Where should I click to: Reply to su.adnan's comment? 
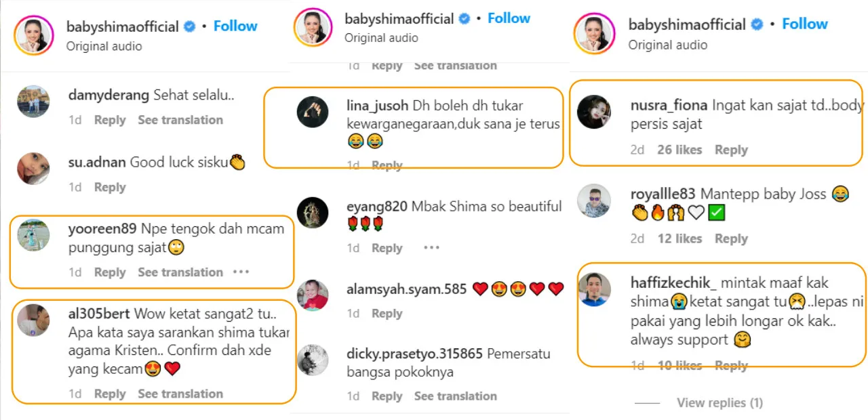point(110,187)
